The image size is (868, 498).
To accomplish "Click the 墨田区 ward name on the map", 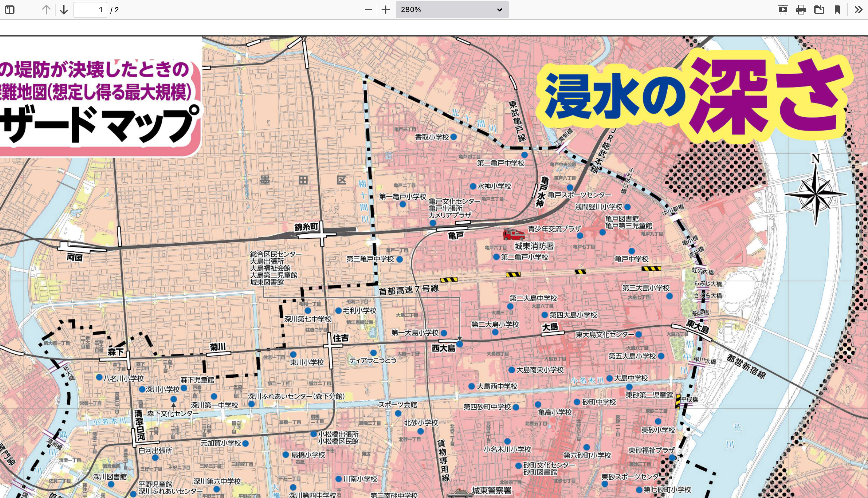I will pyautogui.click(x=303, y=180).
